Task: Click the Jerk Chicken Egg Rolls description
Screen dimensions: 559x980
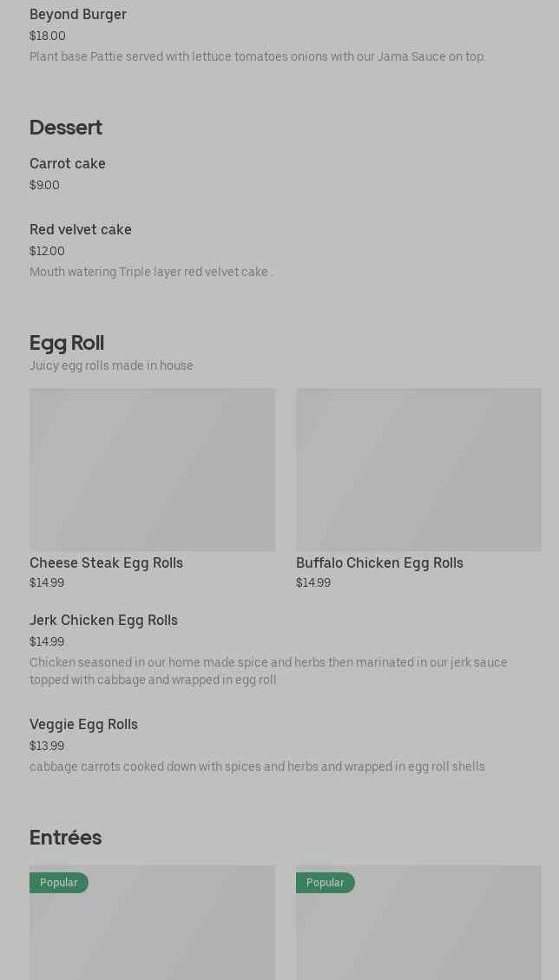Action: pyautogui.click(x=268, y=671)
